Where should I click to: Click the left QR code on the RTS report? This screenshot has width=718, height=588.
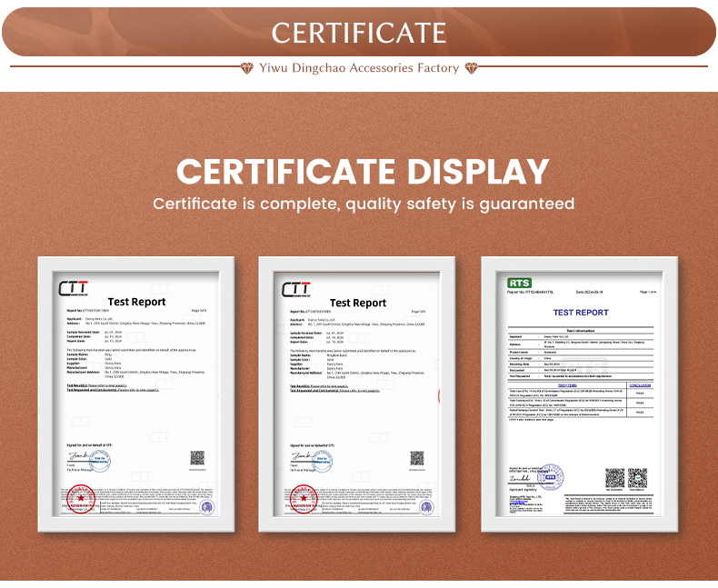(615, 478)
